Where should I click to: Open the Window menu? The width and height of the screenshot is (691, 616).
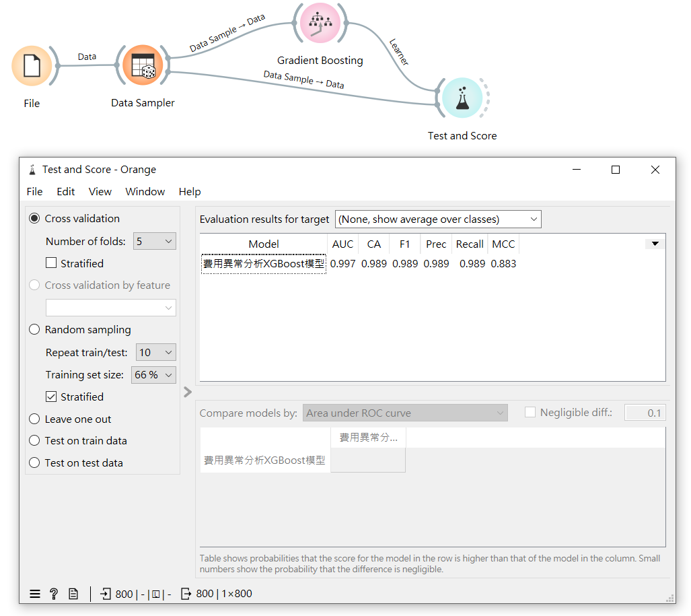click(x=145, y=191)
